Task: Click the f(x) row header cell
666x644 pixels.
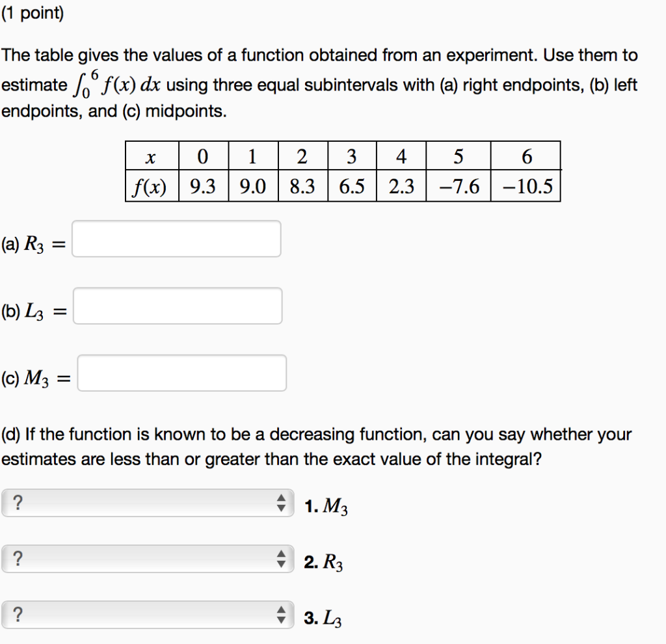Action: pos(151,186)
